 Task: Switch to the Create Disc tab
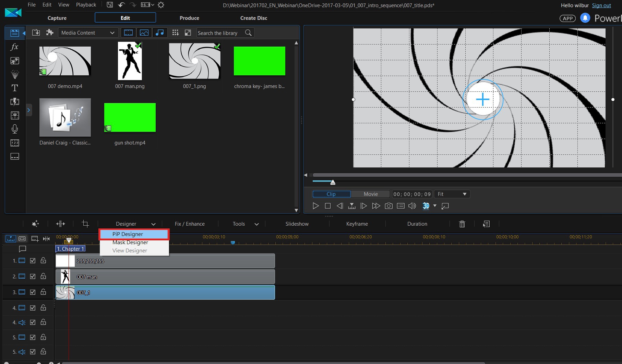pos(254,18)
